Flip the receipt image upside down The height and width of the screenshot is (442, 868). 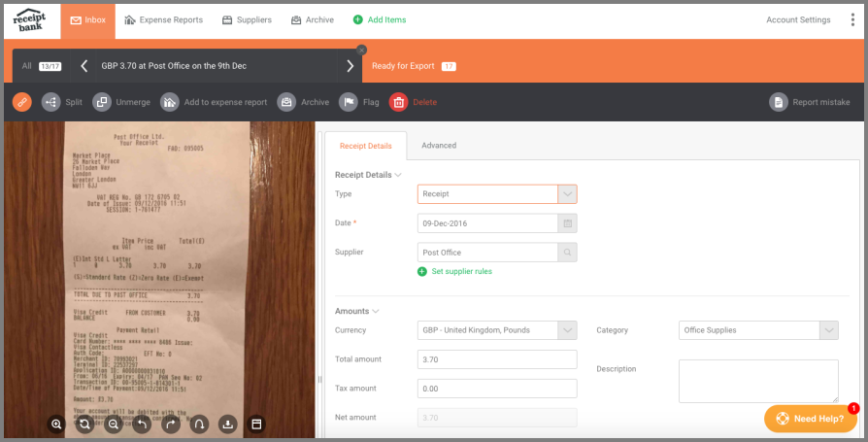pos(199,425)
